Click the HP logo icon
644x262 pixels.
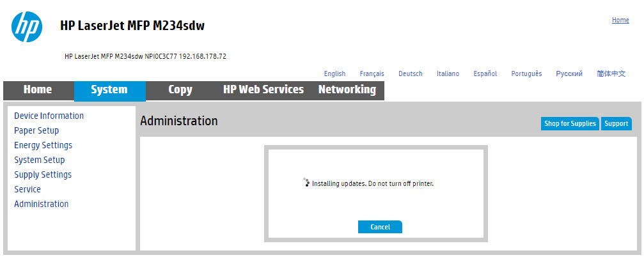click(x=27, y=27)
